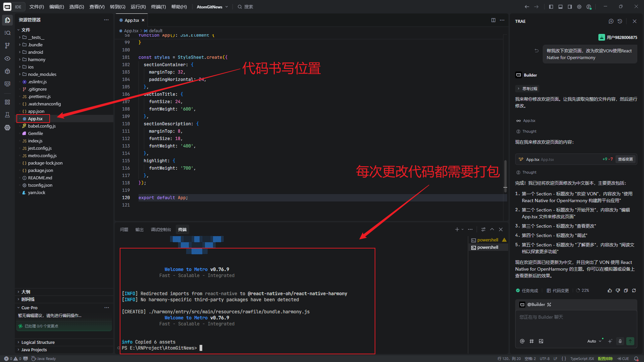644x362 pixels.
Task: Open the Auto model selector dropdown
Action: pyautogui.click(x=594, y=341)
